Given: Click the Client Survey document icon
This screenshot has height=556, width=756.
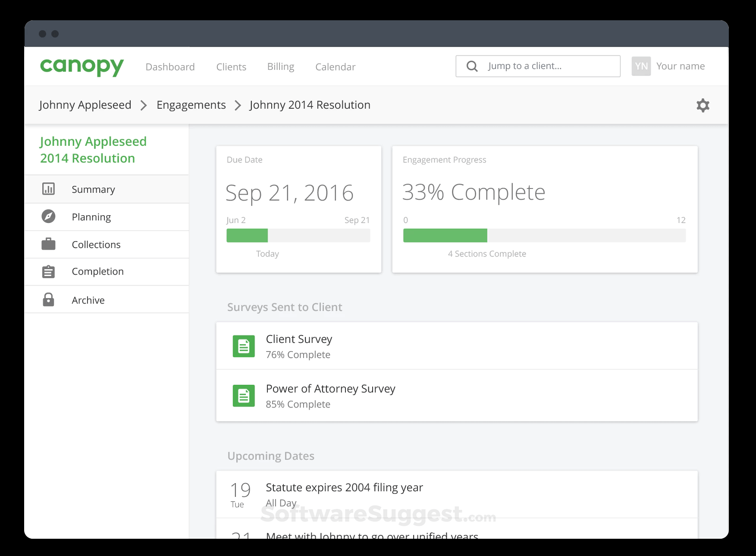Looking at the screenshot, I should 244,346.
